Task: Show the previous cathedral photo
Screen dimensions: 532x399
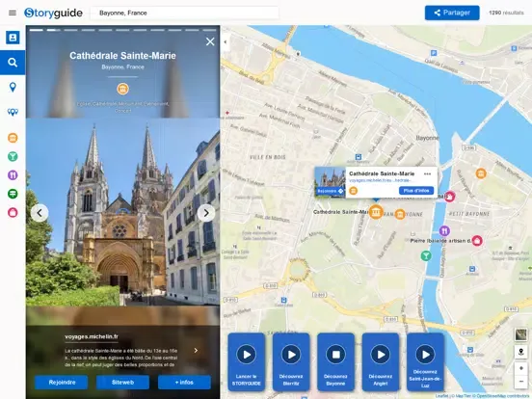Action: [40, 213]
